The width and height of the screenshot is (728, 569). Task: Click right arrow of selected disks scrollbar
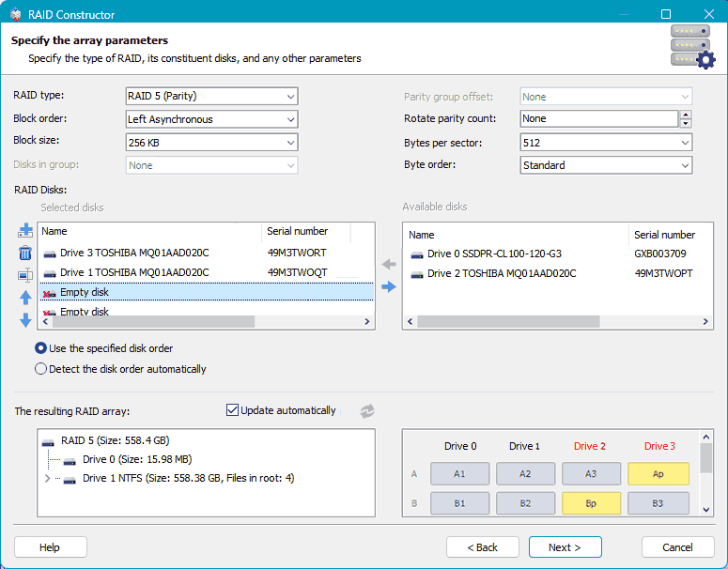pyautogui.click(x=366, y=322)
